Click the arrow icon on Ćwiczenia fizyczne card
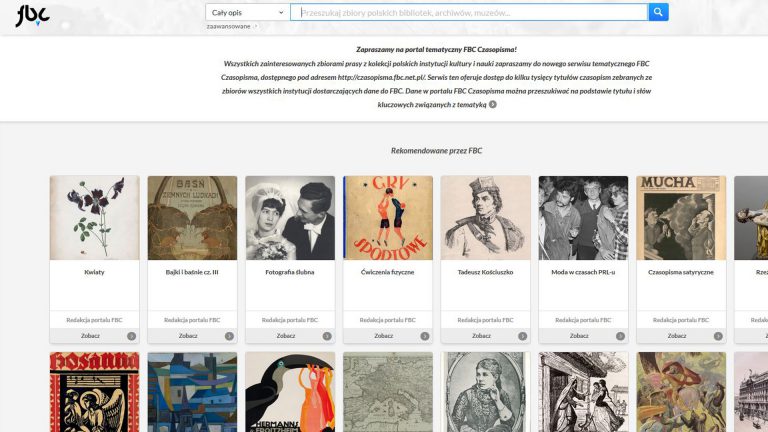The width and height of the screenshot is (768, 432). [x=425, y=336]
